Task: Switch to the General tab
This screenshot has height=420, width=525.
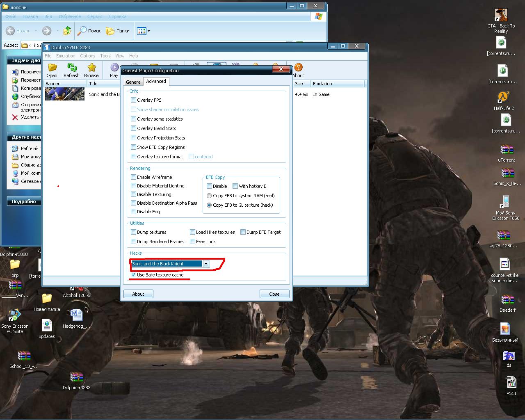Action: pyautogui.click(x=133, y=82)
